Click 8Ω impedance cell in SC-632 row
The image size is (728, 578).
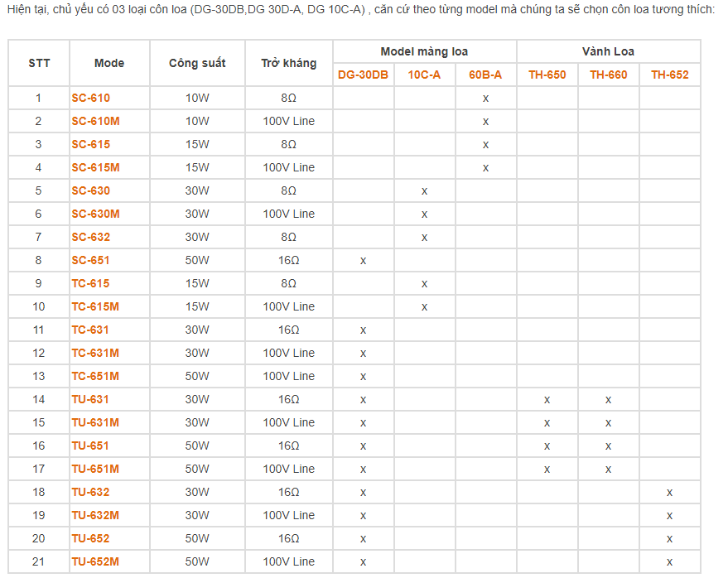[x=289, y=237]
